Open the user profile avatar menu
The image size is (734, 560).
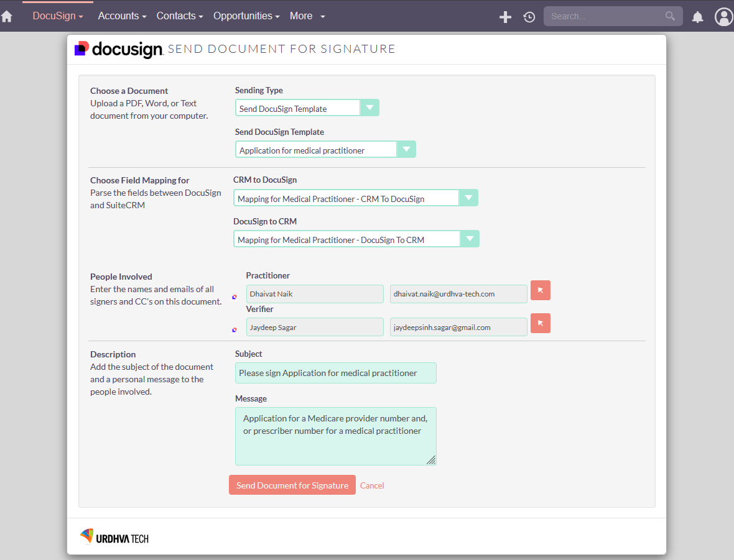click(x=723, y=17)
